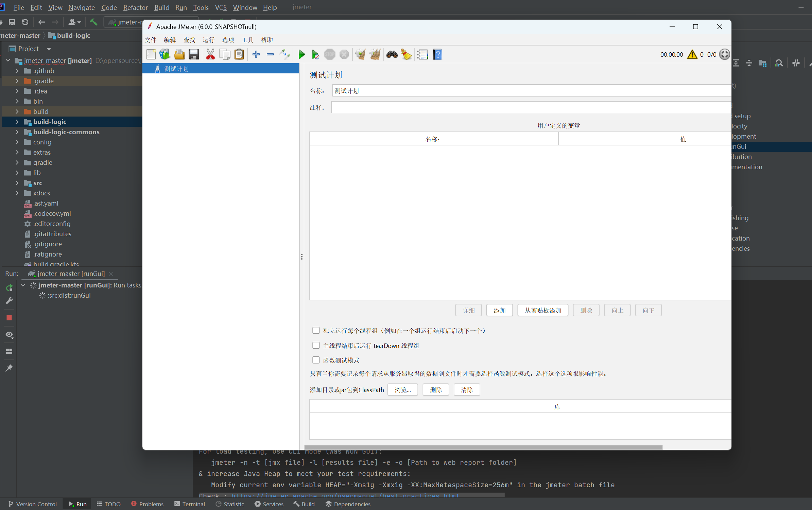Open the Project view switcher dropdown
The image size is (812, 510).
49,49
